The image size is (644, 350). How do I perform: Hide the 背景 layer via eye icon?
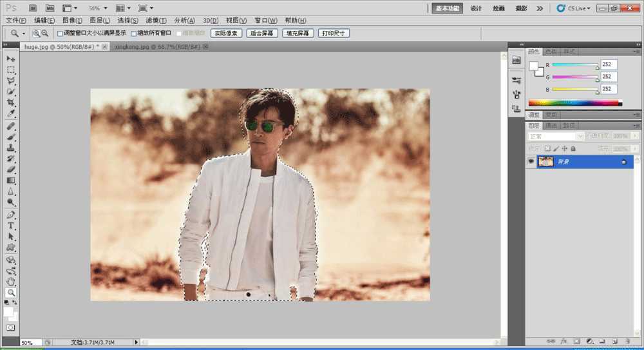(531, 162)
